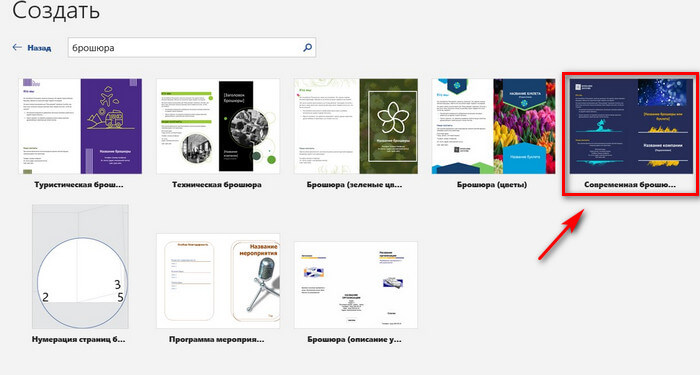Click the search magnifier icon

pyautogui.click(x=308, y=47)
